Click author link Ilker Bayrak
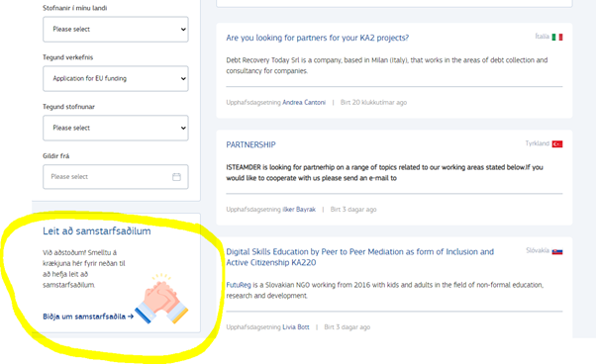Image resolution: width=596 pixels, height=364 pixels. (x=299, y=210)
